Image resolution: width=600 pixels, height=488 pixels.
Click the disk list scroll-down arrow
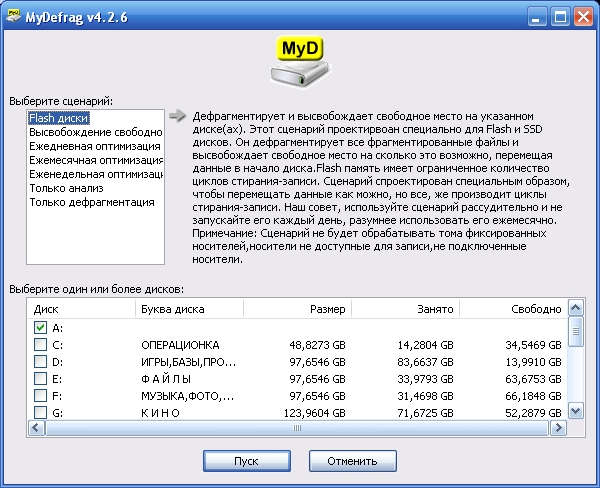click(x=576, y=411)
